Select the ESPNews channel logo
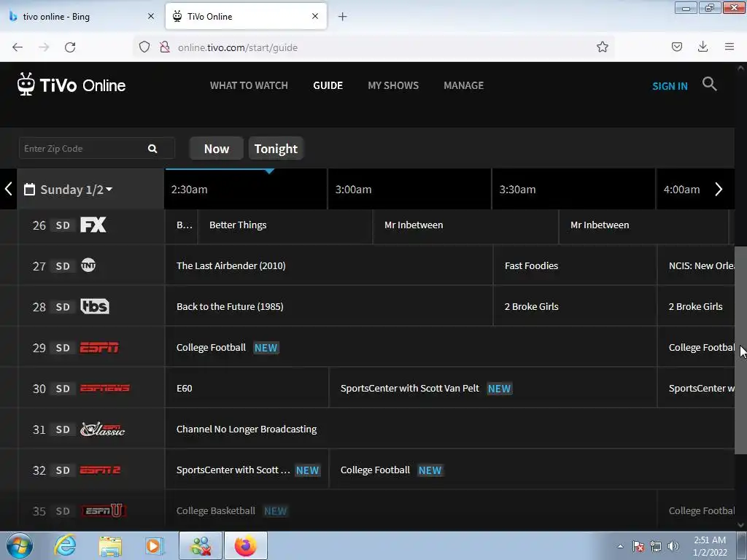The width and height of the screenshot is (747, 560). point(105,388)
